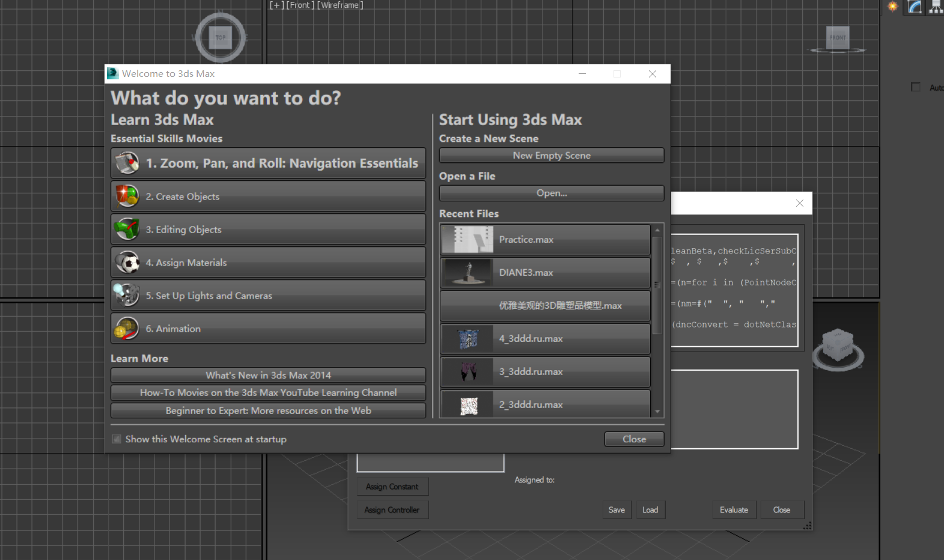944x560 pixels.
Task: Click the Editing Objects movie icon
Action: click(127, 229)
